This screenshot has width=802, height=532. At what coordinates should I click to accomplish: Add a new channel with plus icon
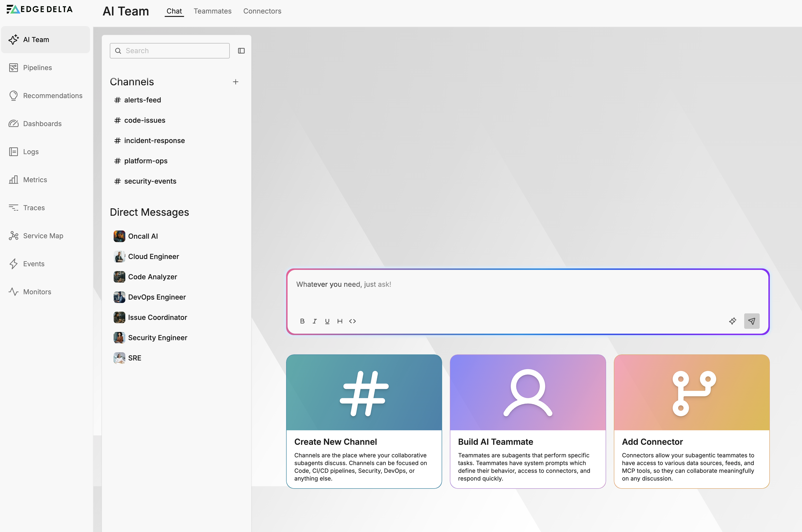tap(236, 82)
